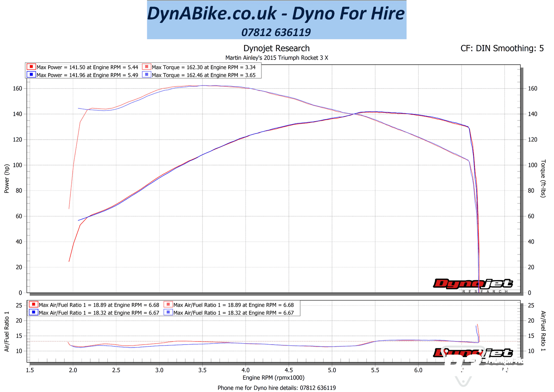
Task: Click the 3.5 tick on the Engine RPM axis
Action: pos(203,370)
